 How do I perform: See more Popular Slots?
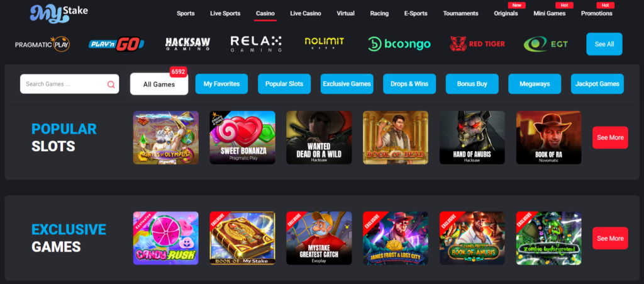[x=610, y=138]
